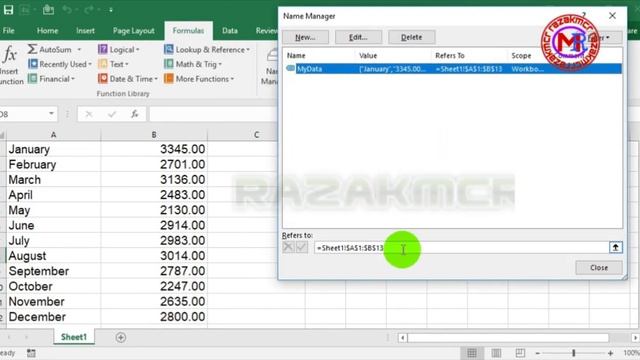Expand the AutoSum dropdown arrow
The height and width of the screenshot is (360, 640).
click(x=79, y=50)
